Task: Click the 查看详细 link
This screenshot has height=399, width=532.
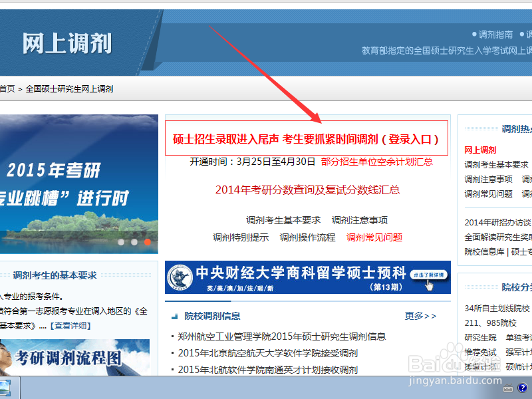Action: [70, 326]
